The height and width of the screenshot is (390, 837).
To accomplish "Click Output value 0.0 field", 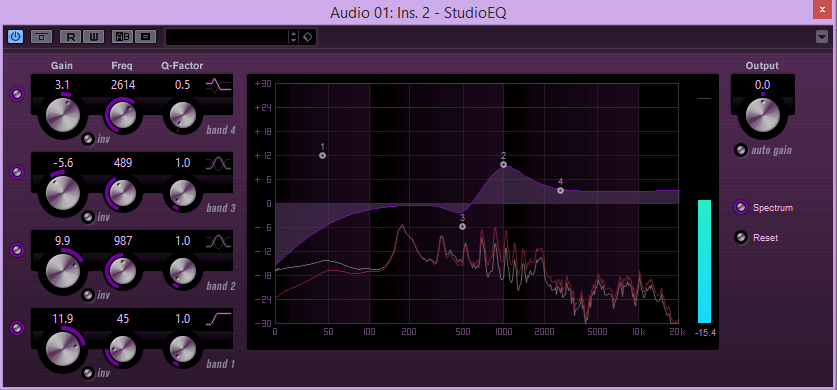I will point(762,85).
